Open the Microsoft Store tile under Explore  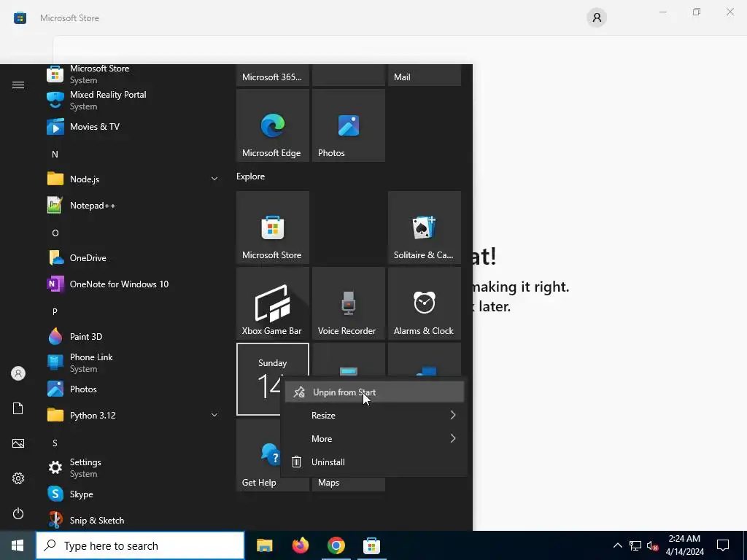pos(273,227)
